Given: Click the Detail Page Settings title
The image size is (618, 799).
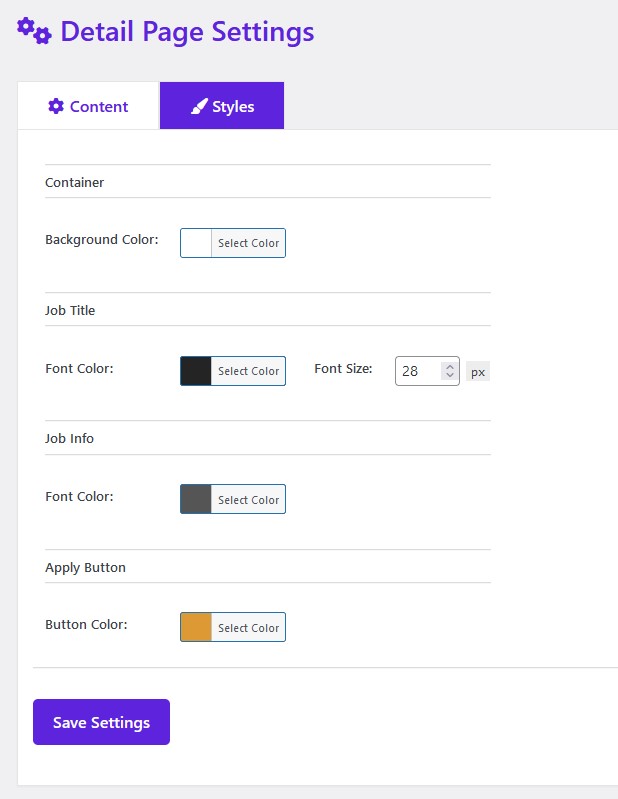Looking at the screenshot, I should 187,32.
